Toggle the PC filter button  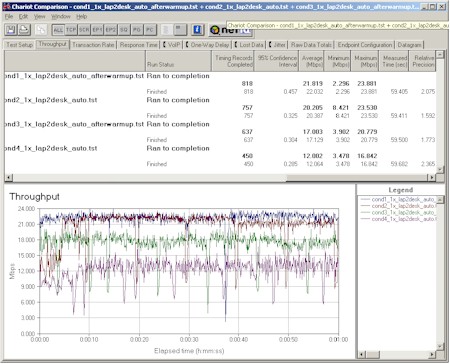coord(150,30)
